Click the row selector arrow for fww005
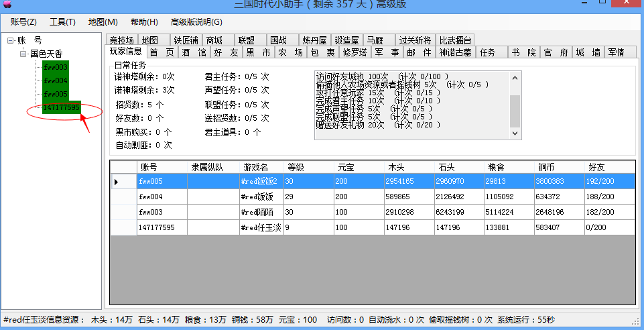644x330 pixels. pos(117,182)
